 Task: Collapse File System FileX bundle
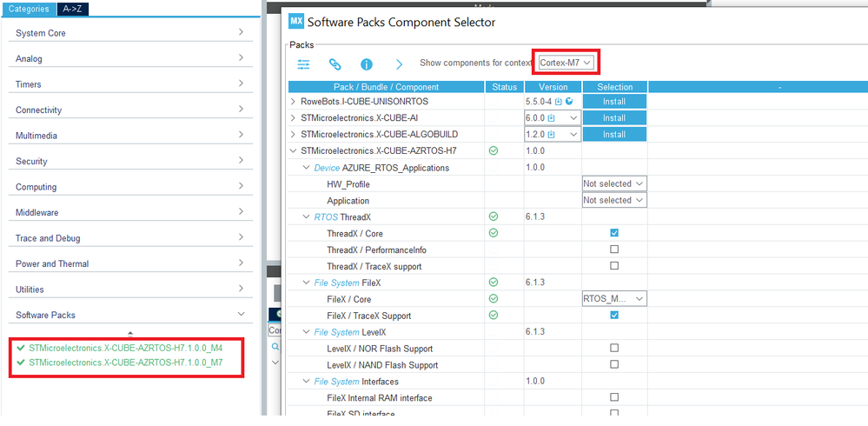pos(306,283)
